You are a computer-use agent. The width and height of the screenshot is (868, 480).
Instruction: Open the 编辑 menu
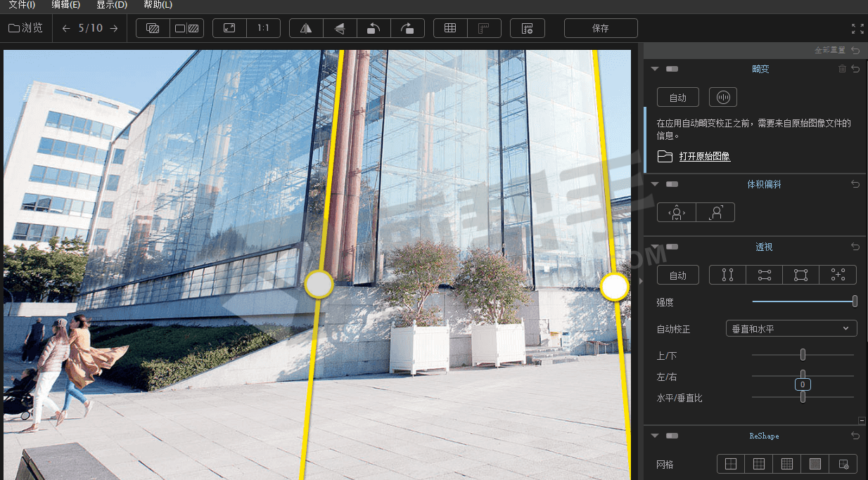click(x=65, y=5)
